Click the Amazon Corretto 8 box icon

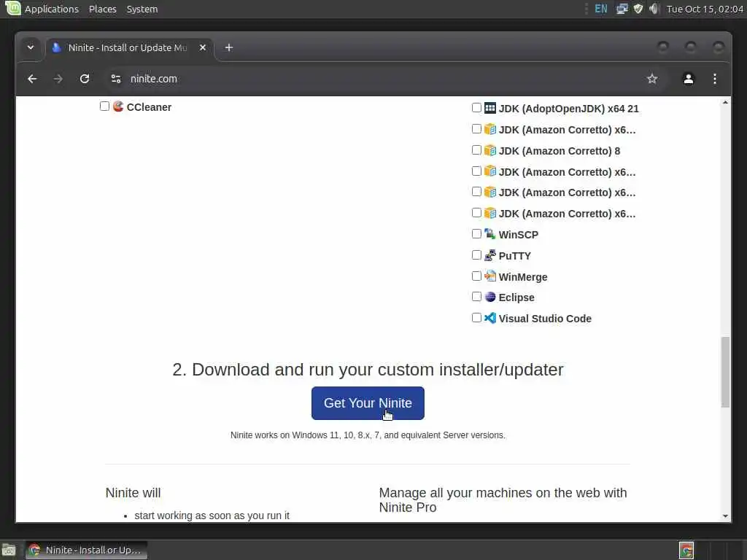pyautogui.click(x=489, y=150)
